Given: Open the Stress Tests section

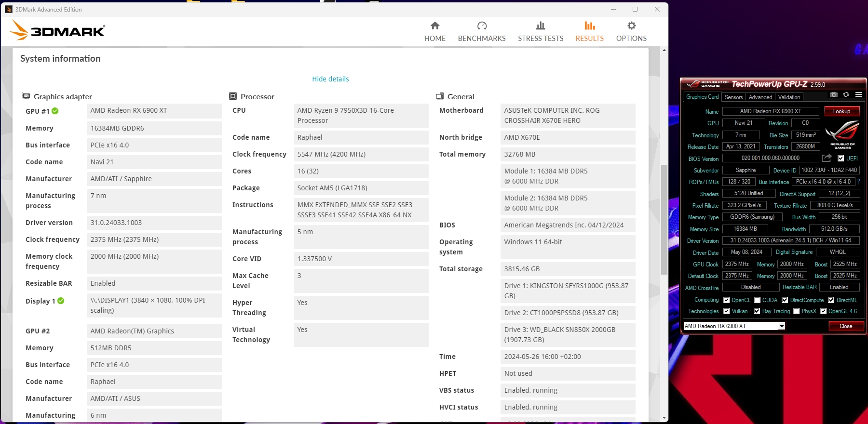Looking at the screenshot, I should coord(541,32).
